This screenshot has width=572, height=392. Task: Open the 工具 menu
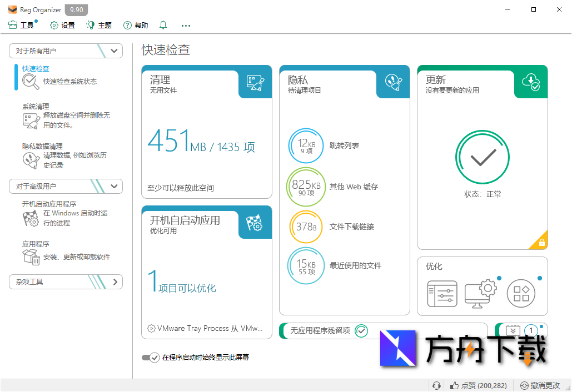pyautogui.click(x=22, y=25)
